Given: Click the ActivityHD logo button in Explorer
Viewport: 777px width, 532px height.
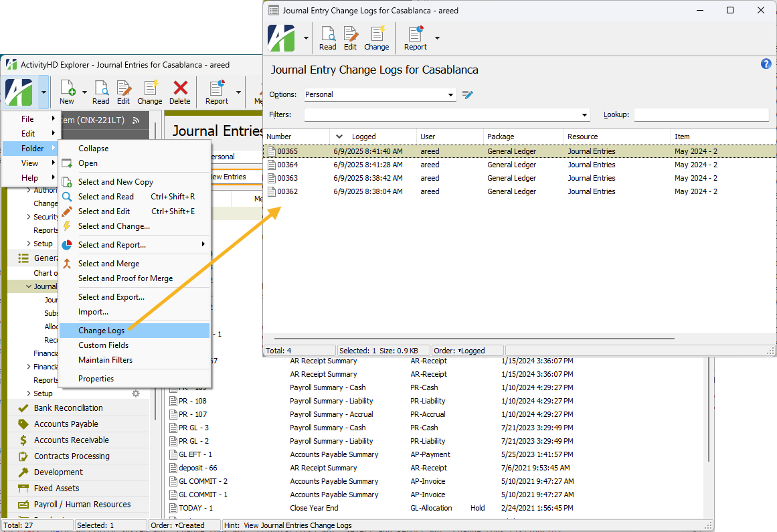Looking at the screenshot, I should [x=19, y=92].
